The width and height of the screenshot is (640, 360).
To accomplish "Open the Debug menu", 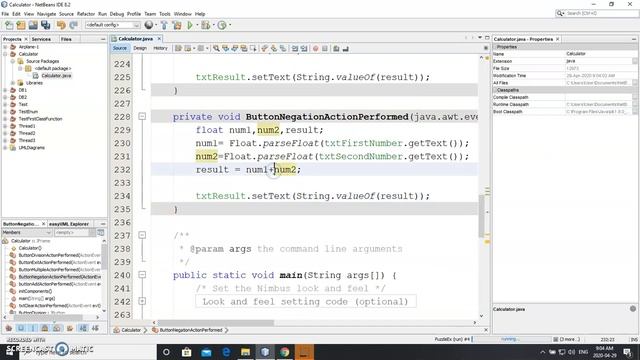I will [117, 14].
